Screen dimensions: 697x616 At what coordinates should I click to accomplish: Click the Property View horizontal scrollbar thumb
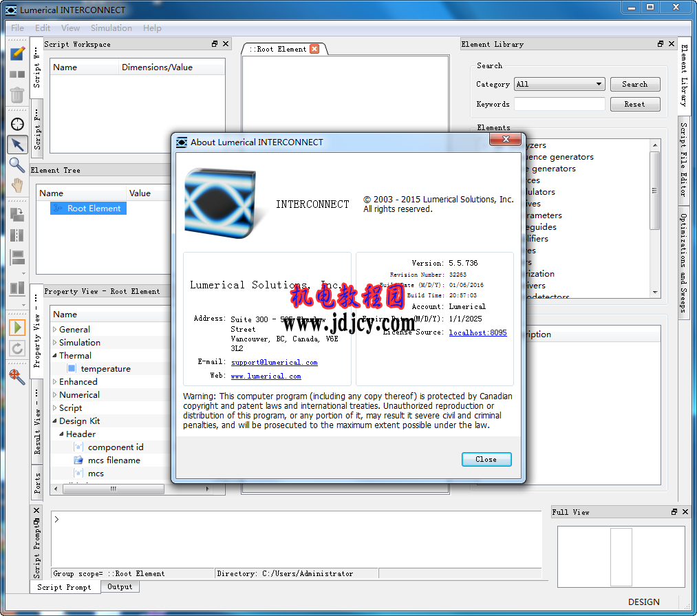(114, 489)
